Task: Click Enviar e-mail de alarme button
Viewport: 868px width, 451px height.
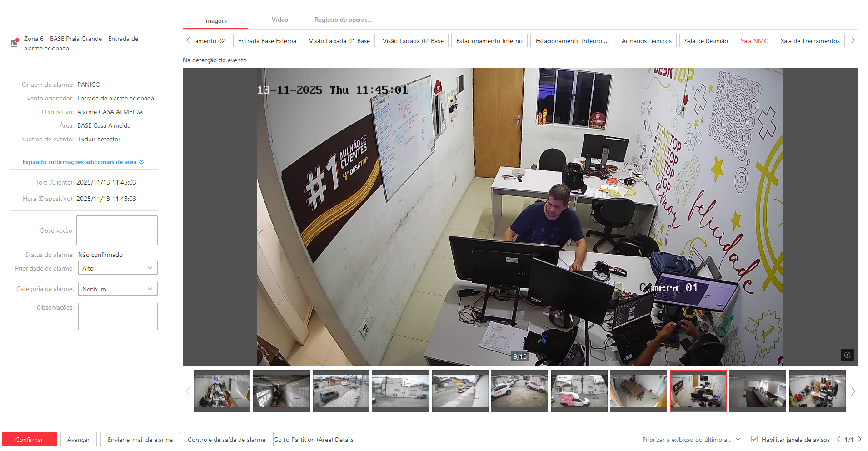Action: point(140,440)
